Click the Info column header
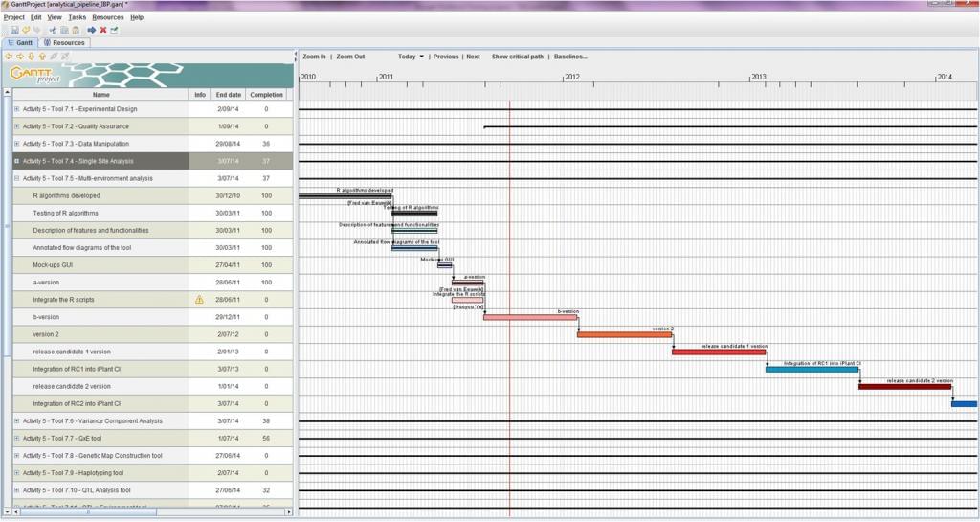The width and height of the screenshot is (980, 522). 199,95
